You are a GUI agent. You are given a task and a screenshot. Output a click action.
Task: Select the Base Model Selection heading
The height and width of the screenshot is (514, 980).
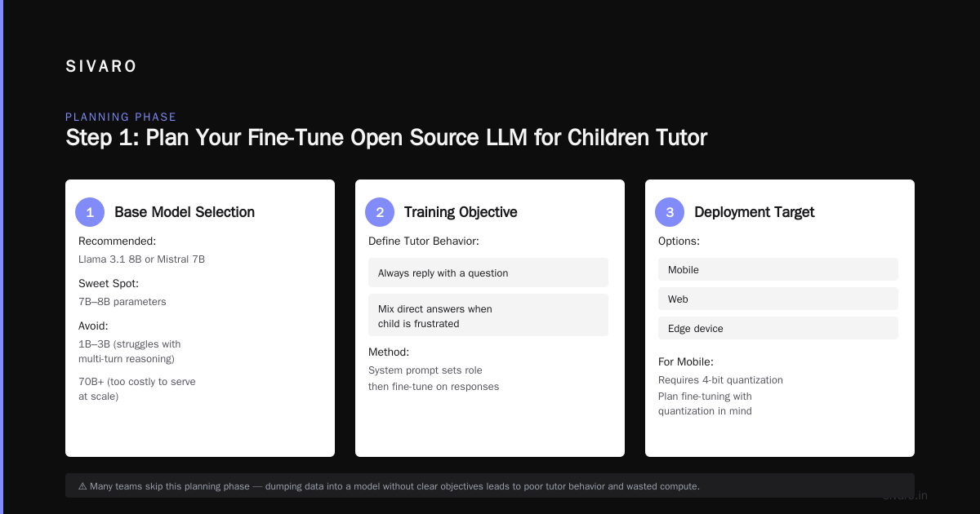click(x=185, y=212)
